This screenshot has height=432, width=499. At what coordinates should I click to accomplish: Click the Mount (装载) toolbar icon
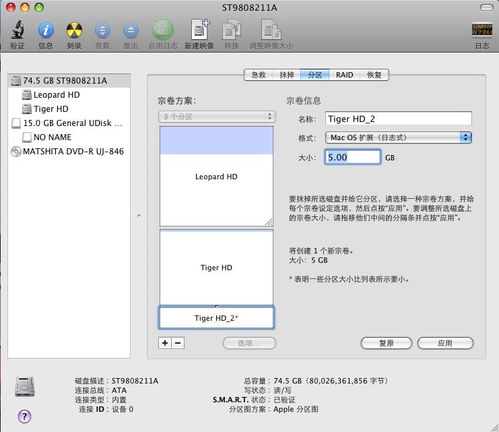tap(102, 30)
